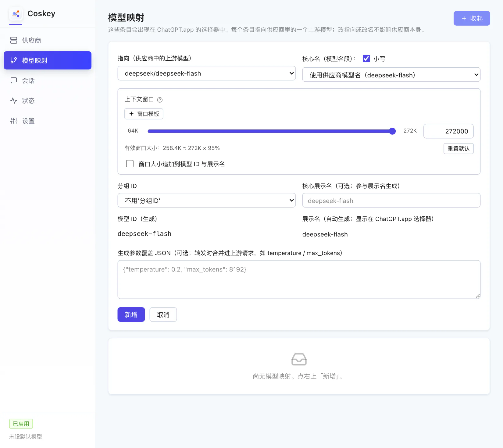This screenshot has height=448, width=503.
Task: Click the Coskey app title
Action: [41, 14]
